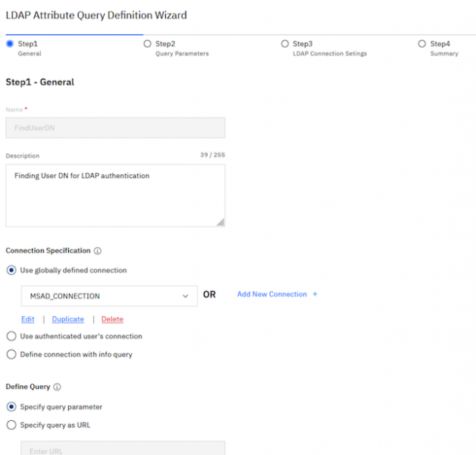Go to Step4 Summary
This screenshot has width=476, height=455.
click(x=438, y=49)
